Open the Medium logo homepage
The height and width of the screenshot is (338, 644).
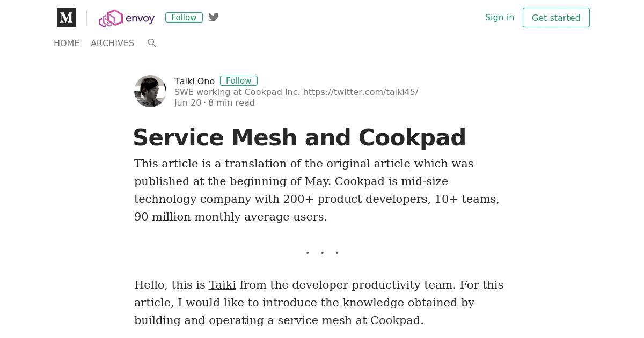66,18
